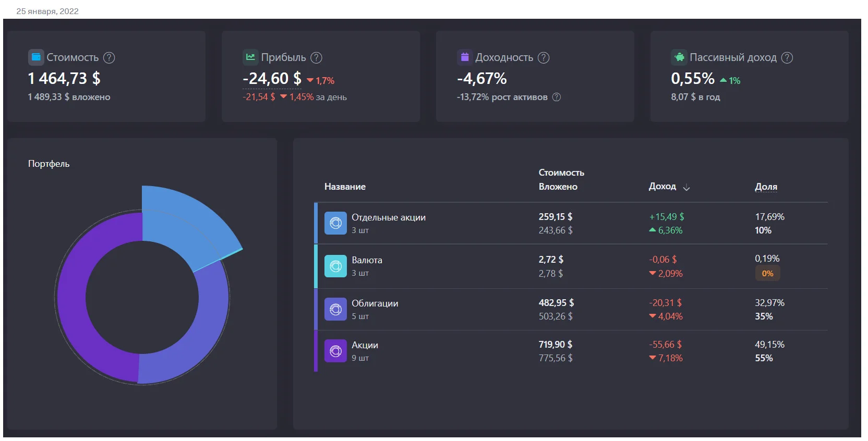Click the -21,54 $ daily change value

tap(259, 97)
